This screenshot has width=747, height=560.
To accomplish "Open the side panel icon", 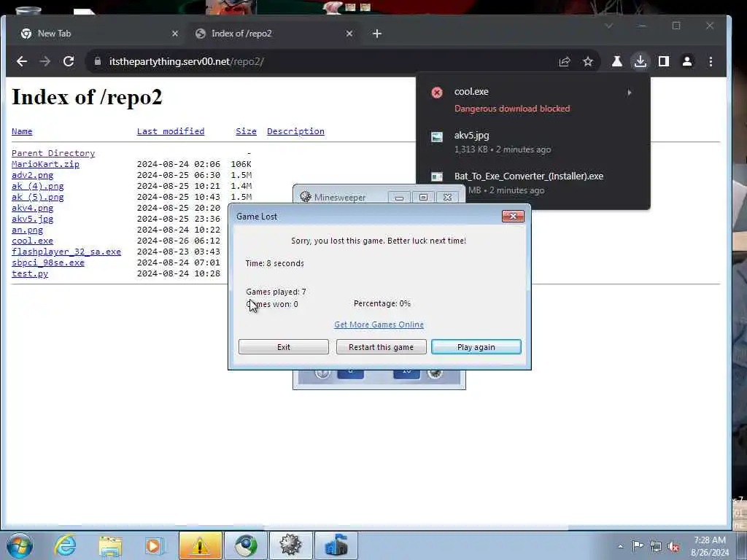I will point(664,61).
